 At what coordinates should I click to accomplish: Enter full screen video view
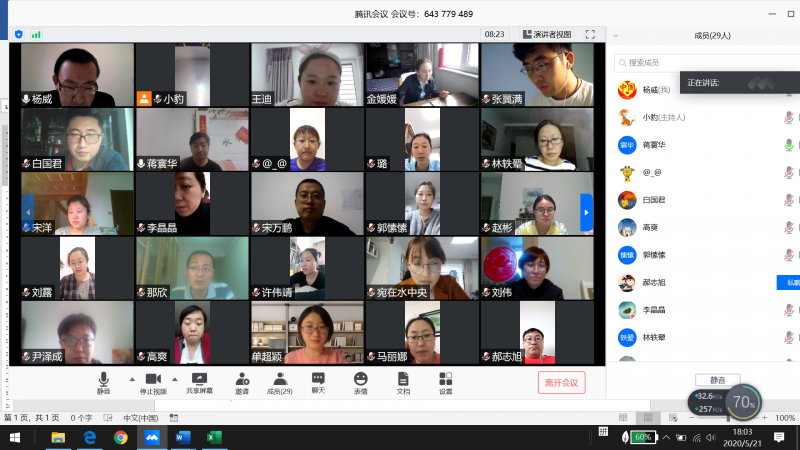[590, 34]
